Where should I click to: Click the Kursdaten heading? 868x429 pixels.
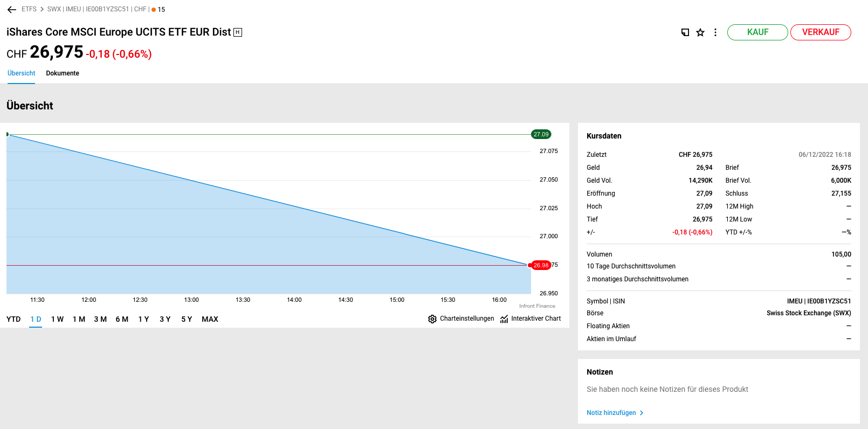[604, 136]
